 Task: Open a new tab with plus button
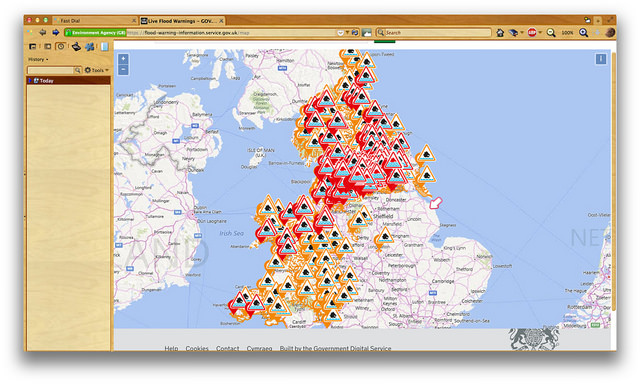pos(598,20)
